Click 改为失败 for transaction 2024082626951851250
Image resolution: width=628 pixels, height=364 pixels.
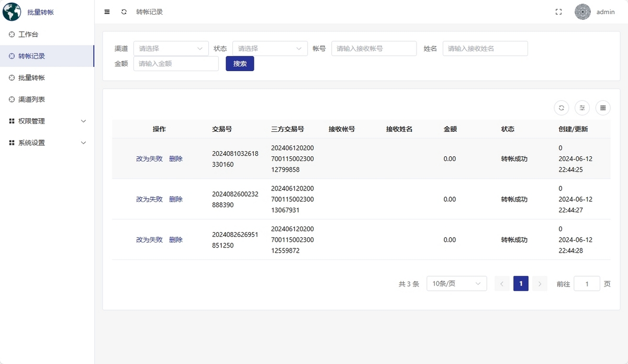pos(150,240)
